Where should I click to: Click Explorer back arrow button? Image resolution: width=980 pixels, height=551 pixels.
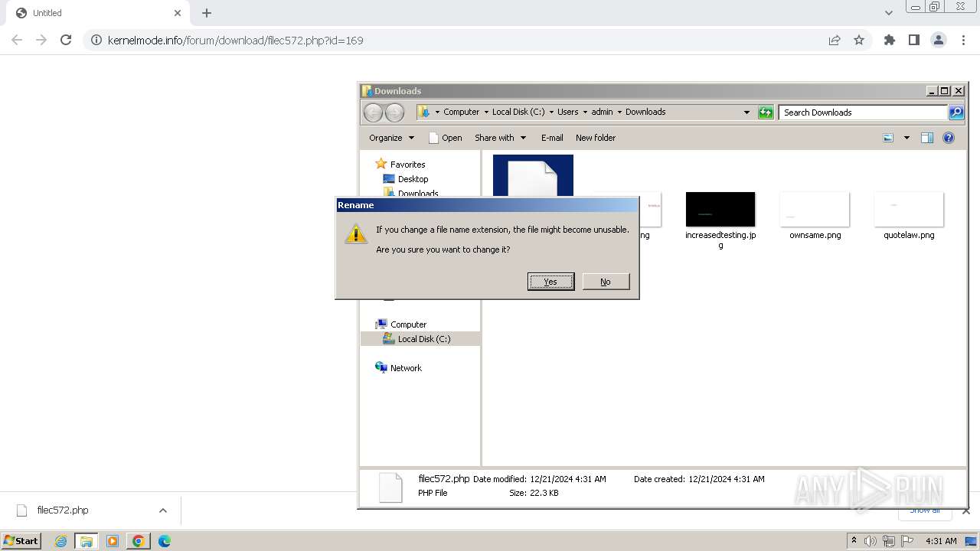pos(373,112)
